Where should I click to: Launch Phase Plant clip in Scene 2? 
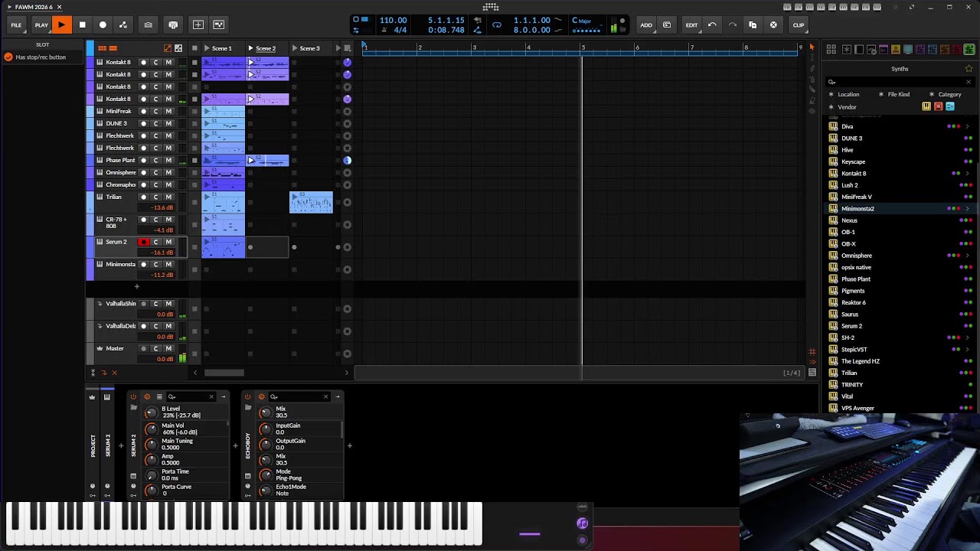[x=250, y=161]
